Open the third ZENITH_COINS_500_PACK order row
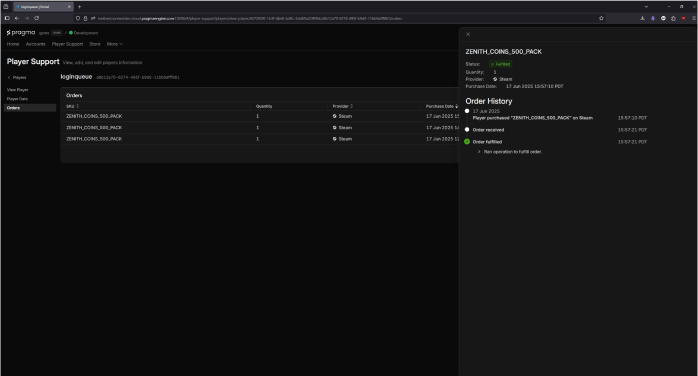 pos(260,139)
